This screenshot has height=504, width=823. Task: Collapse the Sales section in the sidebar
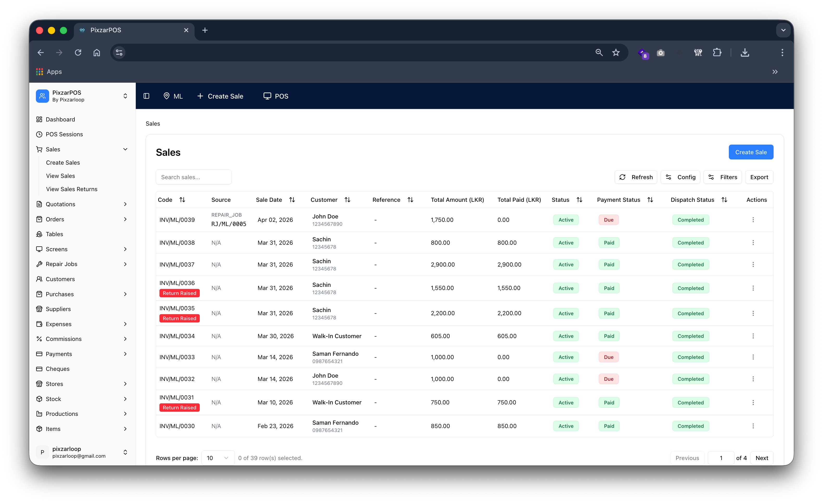pos(125,149)
